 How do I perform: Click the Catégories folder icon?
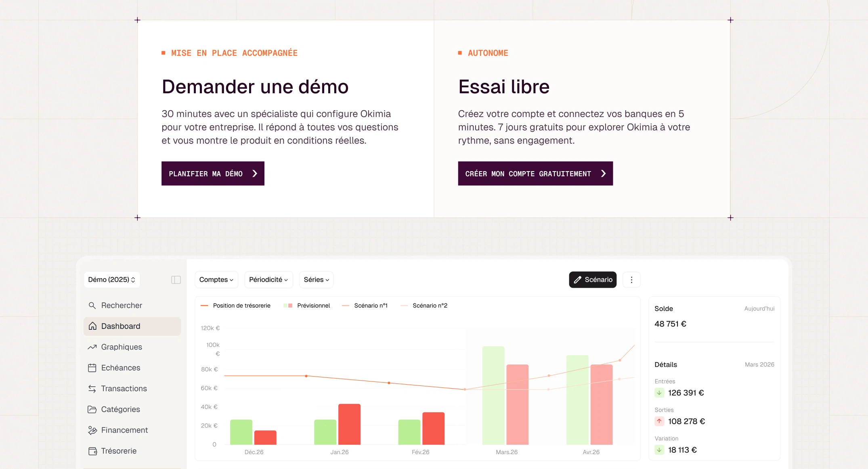[92, 409]
